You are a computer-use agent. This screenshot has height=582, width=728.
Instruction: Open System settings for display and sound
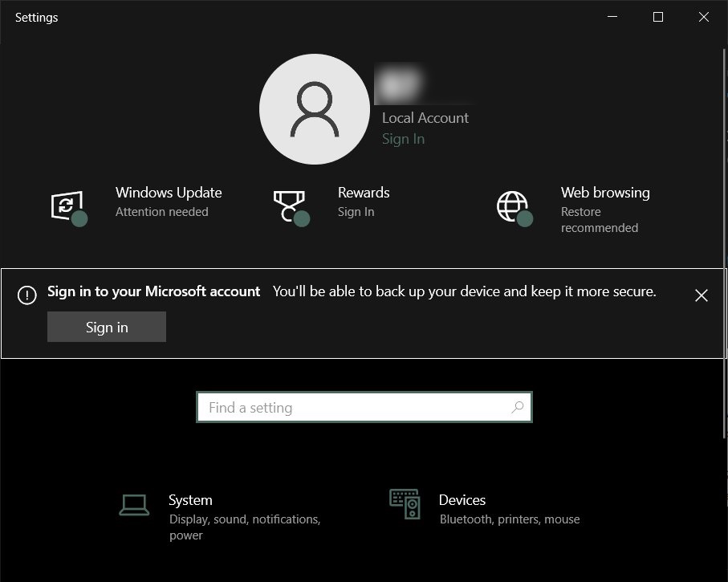pyautogui.click(x=190, y=499)
